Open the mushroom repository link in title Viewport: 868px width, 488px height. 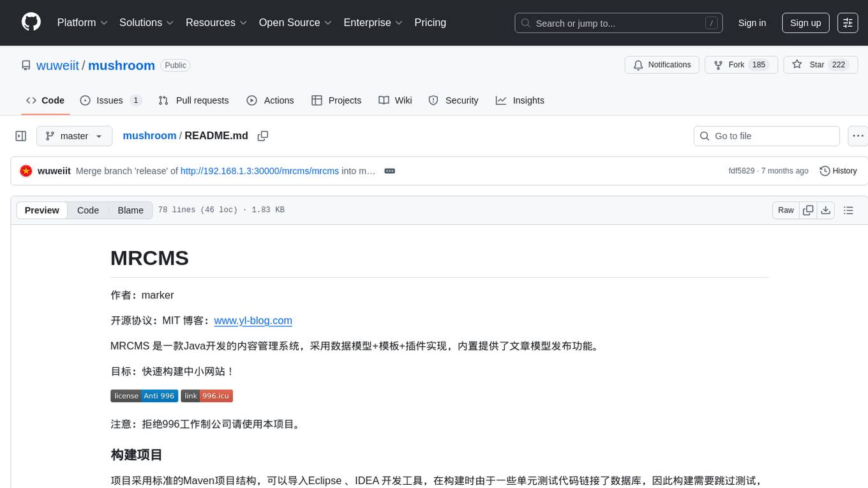point(121,65)
